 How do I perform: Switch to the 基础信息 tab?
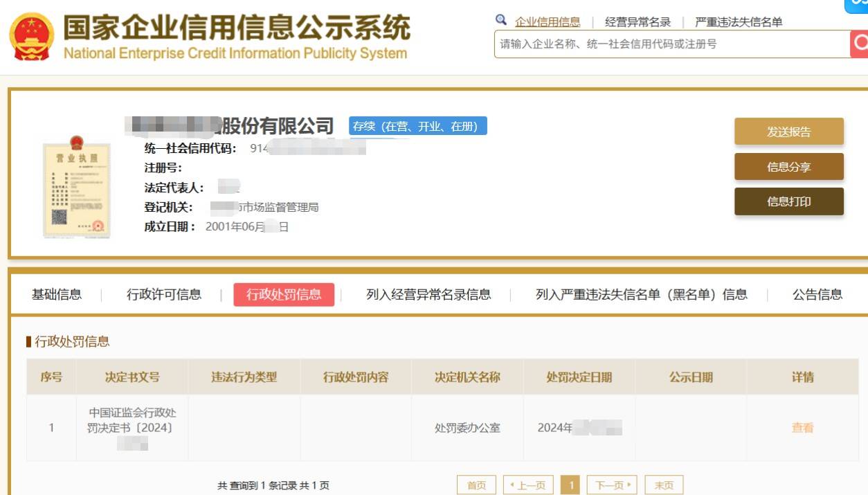(x=57, y=294)
